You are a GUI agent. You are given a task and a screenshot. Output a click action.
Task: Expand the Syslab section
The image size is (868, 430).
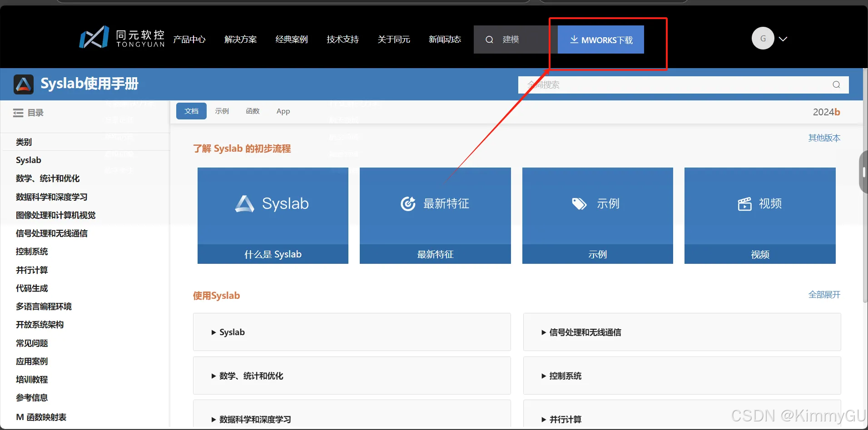point(352,332)
